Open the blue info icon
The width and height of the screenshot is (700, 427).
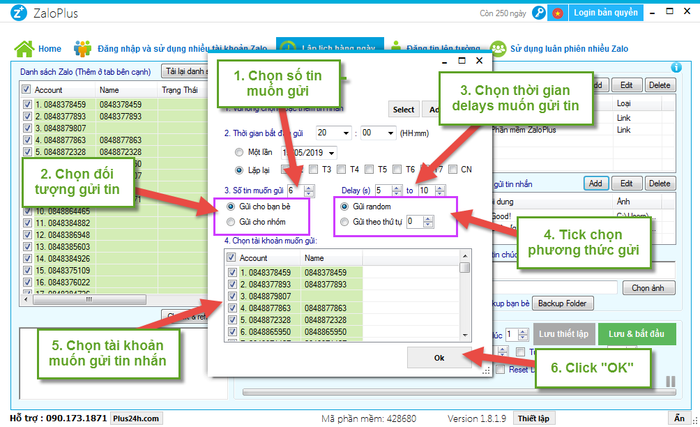(676, 67)
